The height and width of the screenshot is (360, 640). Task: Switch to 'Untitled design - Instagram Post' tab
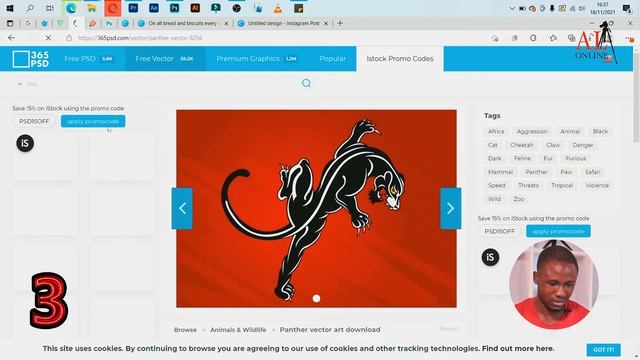click(284, 24)
